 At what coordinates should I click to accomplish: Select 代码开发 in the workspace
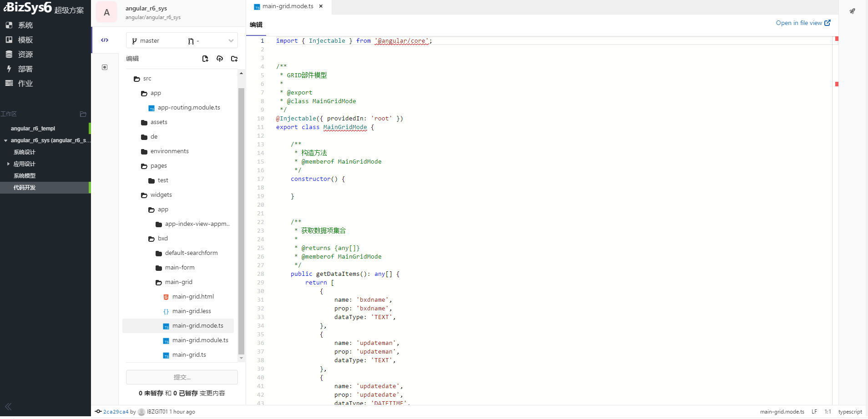25,188
